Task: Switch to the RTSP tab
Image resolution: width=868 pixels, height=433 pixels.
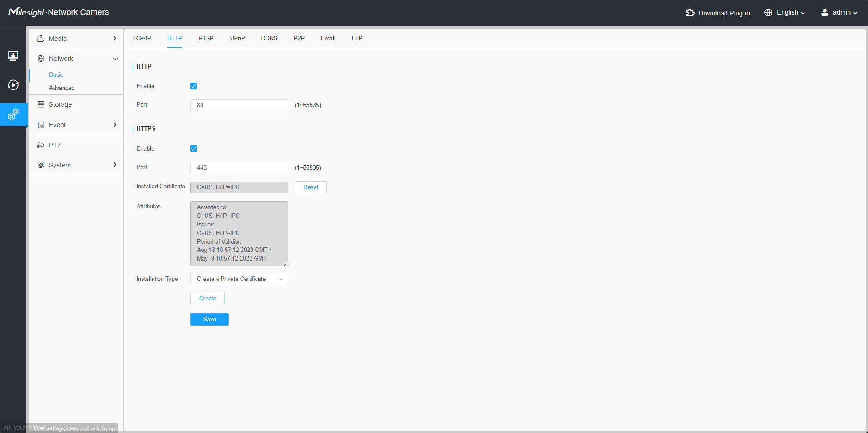Action: click(x=206, y=38)
